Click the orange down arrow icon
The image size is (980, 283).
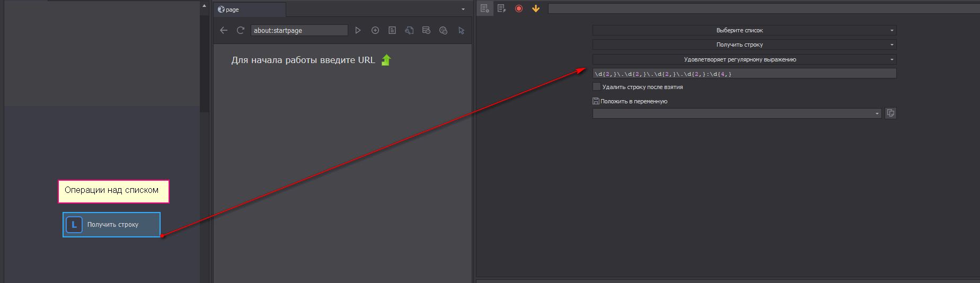[x=536, y=8]
